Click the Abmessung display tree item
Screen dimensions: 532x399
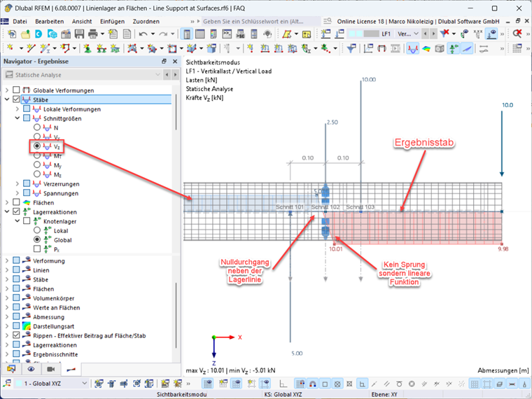click(48, 317)
